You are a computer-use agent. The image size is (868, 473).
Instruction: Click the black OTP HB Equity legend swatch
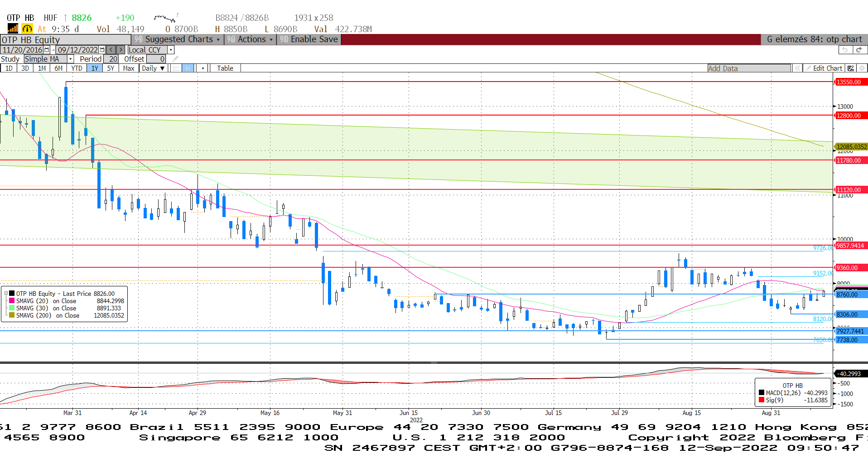[x=12, y=294]
